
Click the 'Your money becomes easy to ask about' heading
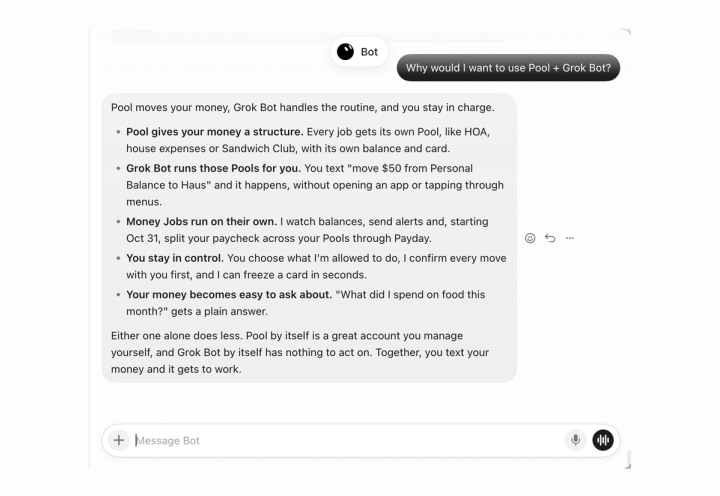click(229, 294)
